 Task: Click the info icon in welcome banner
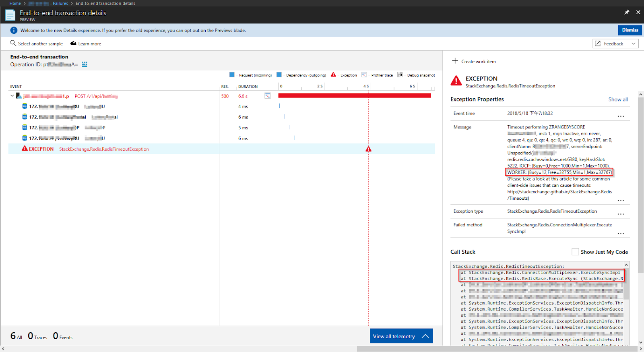tap(14, 30)
